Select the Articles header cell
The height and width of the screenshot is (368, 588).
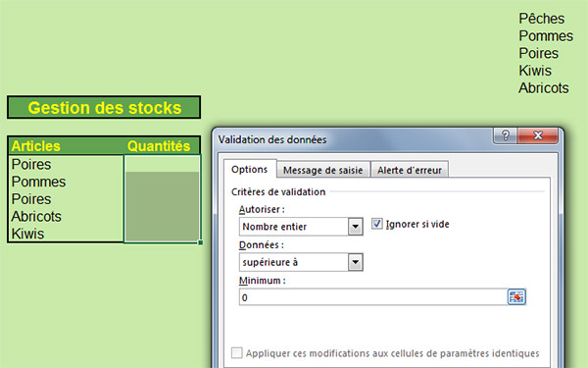(x=66, y=145)
